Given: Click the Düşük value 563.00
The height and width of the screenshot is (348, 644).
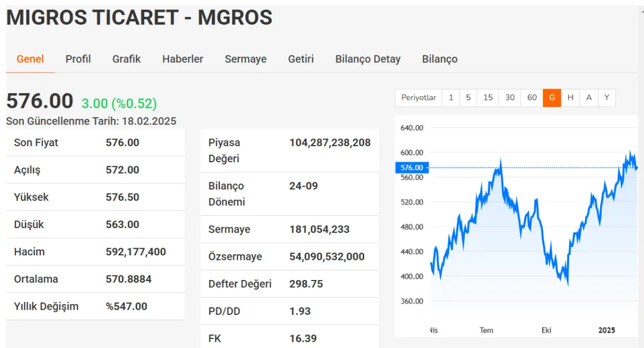Looking at the screenshot, I should click(x=122, y=224).
